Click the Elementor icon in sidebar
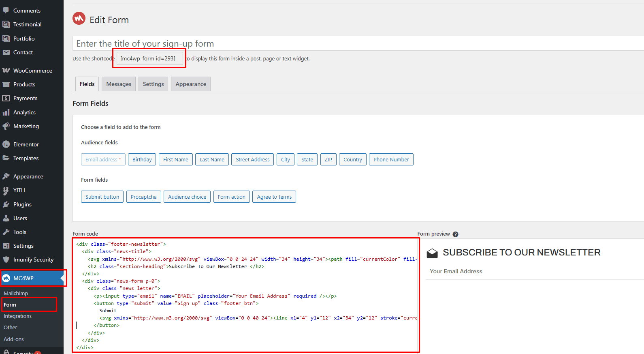644x354 pixels. pos(6,144)
